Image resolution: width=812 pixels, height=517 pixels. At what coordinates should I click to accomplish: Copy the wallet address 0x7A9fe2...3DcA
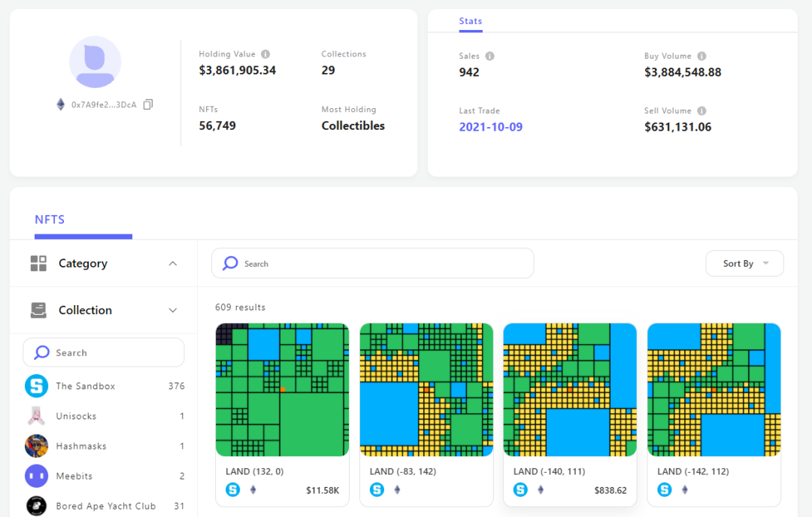(x=148, y=104)
